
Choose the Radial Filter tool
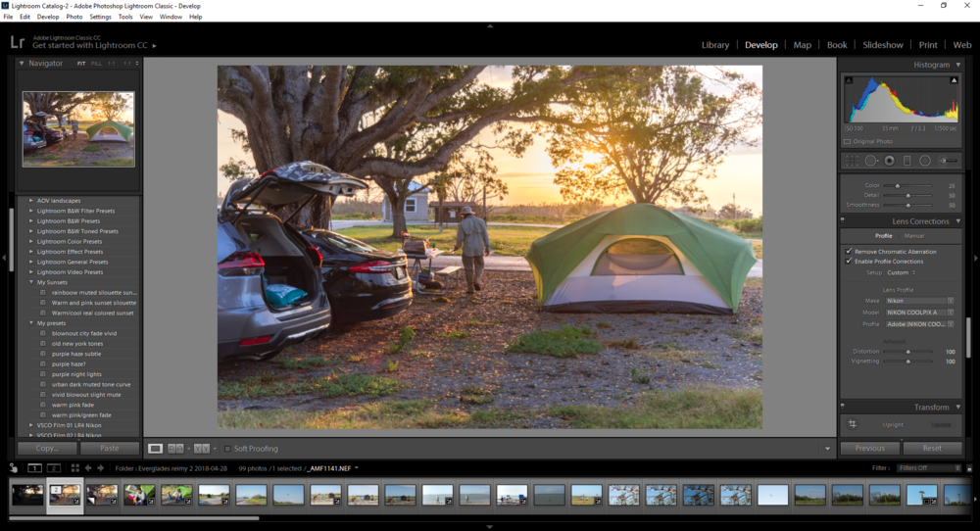click(x=925, y=161)
